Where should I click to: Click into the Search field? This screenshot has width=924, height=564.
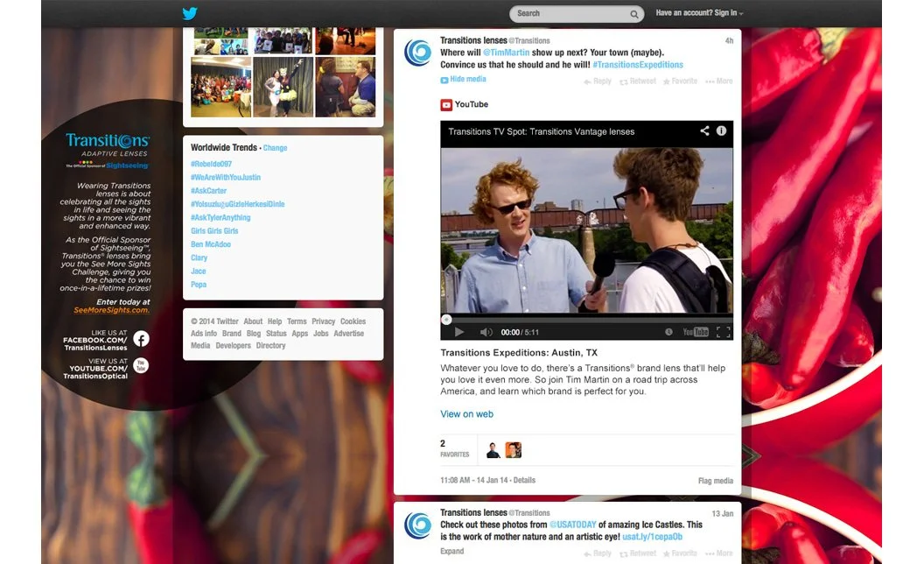click(577, 13)
